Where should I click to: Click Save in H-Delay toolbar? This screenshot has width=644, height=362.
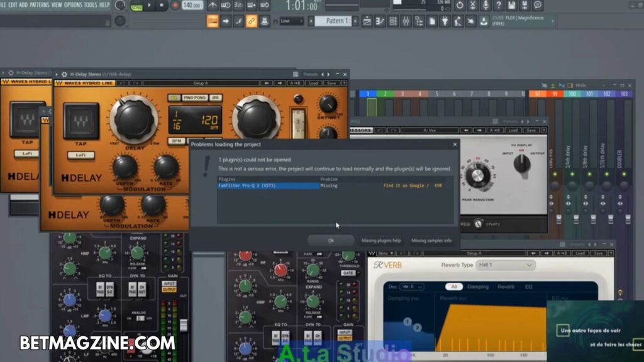tap(331, 84)
